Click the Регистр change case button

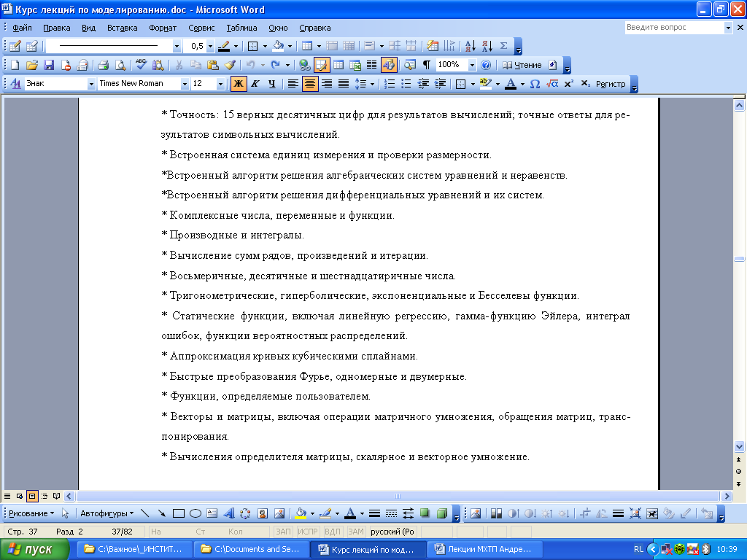click(x=611, y=84)
